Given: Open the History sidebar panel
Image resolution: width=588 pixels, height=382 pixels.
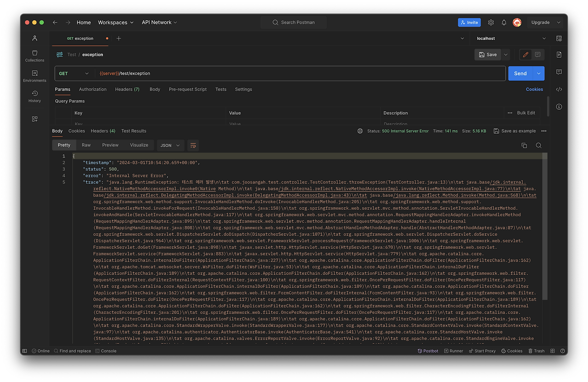Looking at the screenshot, I should pyautogui.click(x=34, y=94).
